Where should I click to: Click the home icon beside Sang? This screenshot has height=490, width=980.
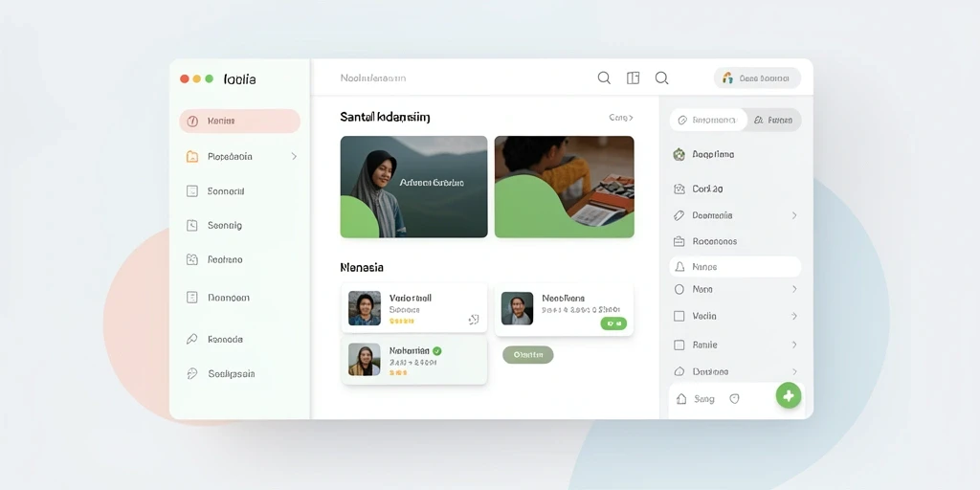pos(681,399)
